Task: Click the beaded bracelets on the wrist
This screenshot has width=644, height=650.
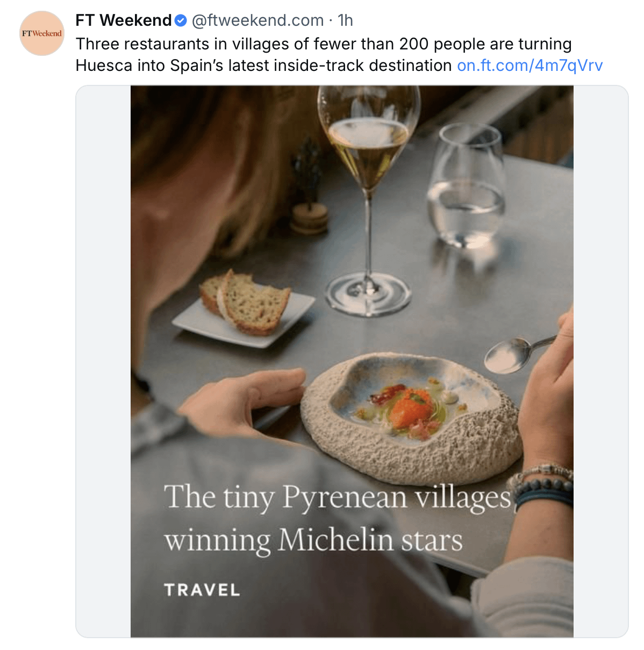Action: tap(543, 486)
